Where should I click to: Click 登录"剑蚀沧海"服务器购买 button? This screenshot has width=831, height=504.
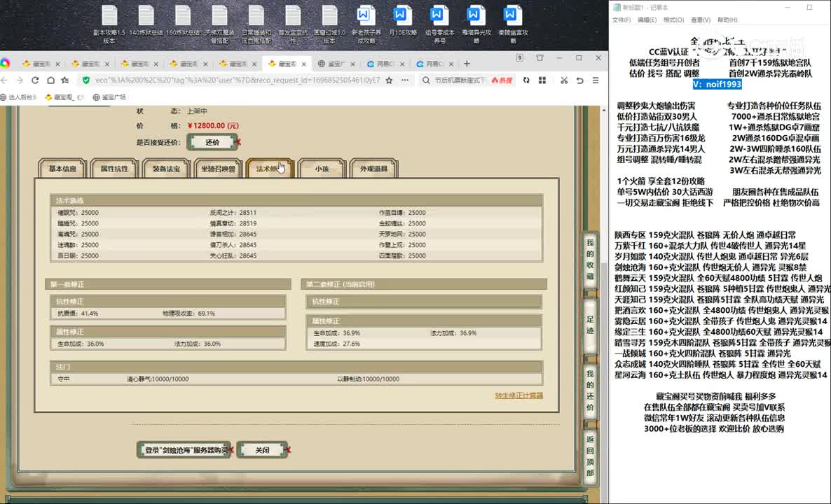(184, 450)
